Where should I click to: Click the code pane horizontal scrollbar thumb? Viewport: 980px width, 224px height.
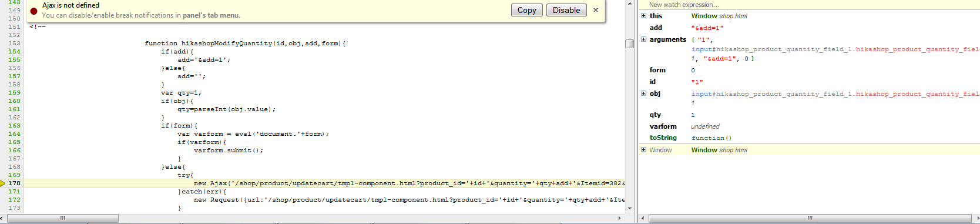[63, 218]
